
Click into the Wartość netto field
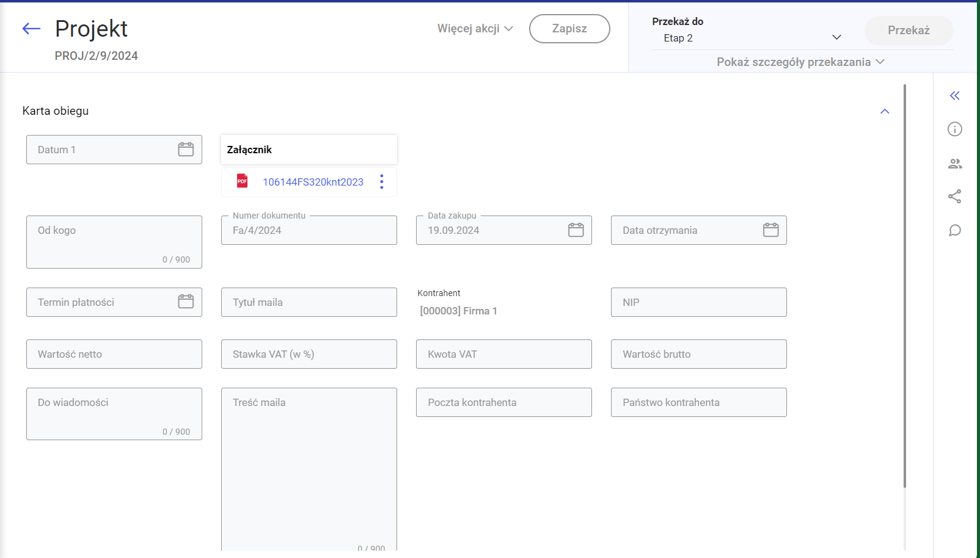click(114, 354)
